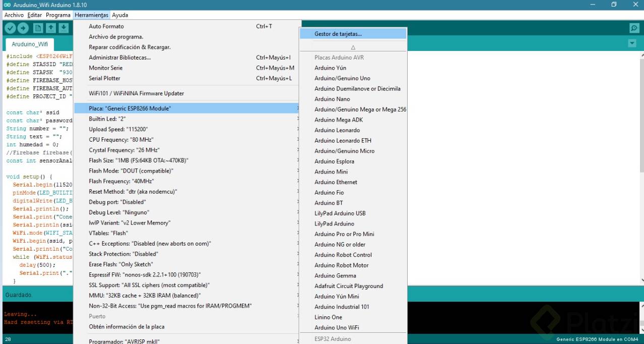The image size is (644, 344).
Task: Expand Flash Mode DOUT submenu
Action: click(187, 170)
